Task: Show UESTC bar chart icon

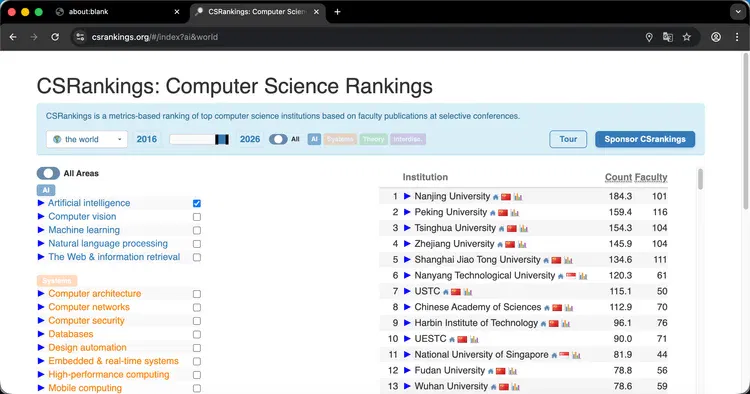Action: pos(474,339)
